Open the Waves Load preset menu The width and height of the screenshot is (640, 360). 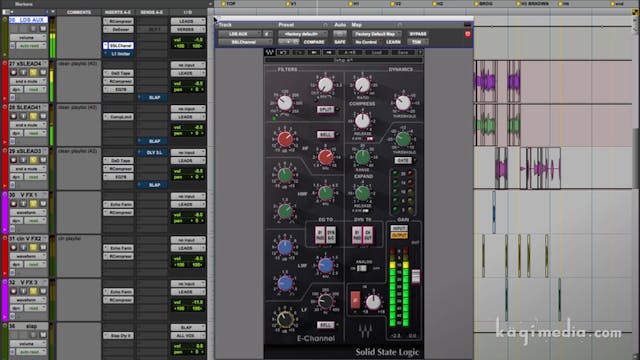point(376,52)
